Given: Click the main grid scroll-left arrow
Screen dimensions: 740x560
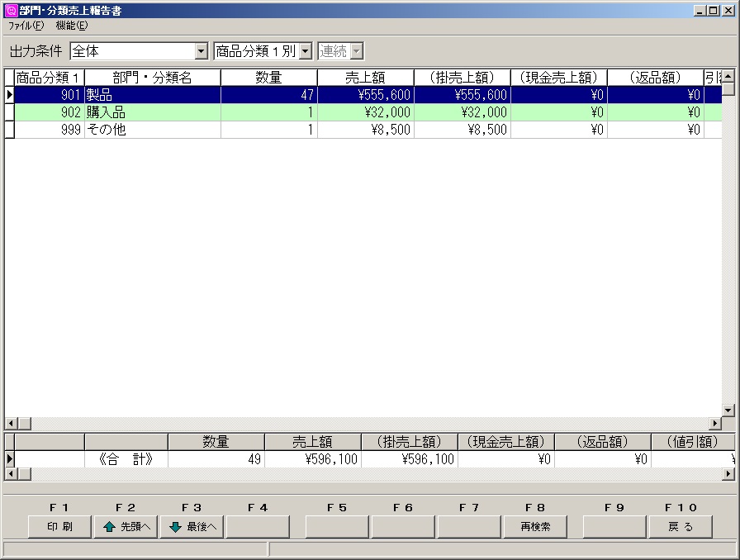Looking at the screenshot, I should (x=11, y=424).
